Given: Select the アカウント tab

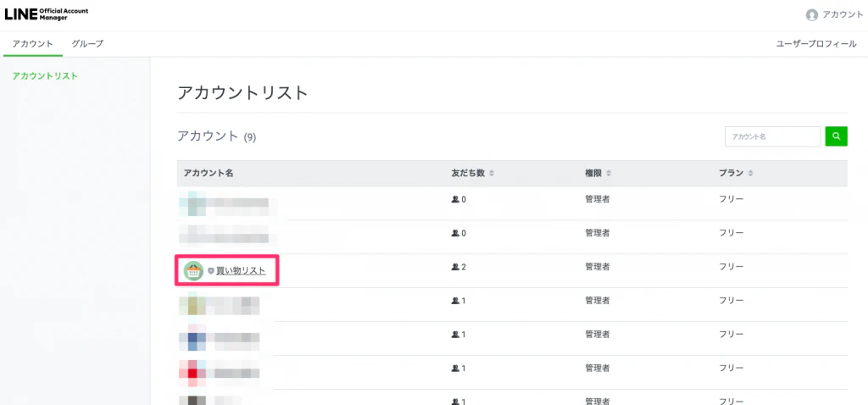Looking at the screenshot, I should [32, 43].
